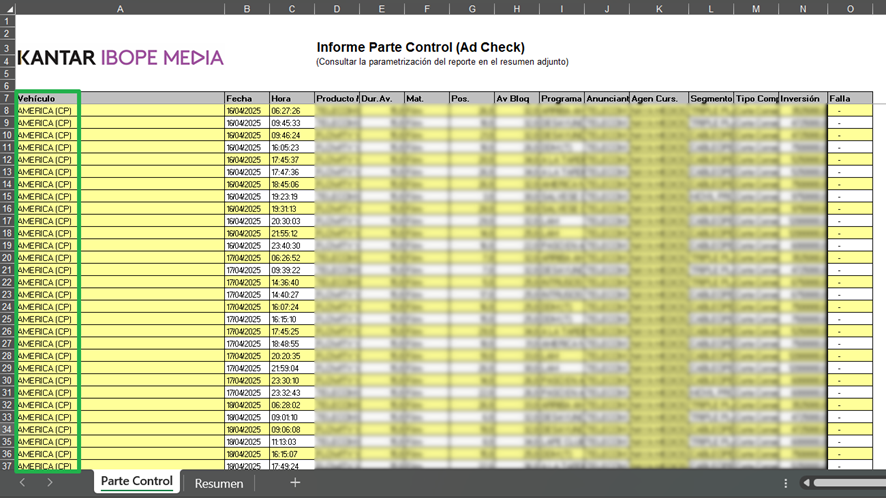This screenshot has height=498, width=886.
Task: Select the AMERICA (CP) cell in row 8
Action: pos(120,111)
